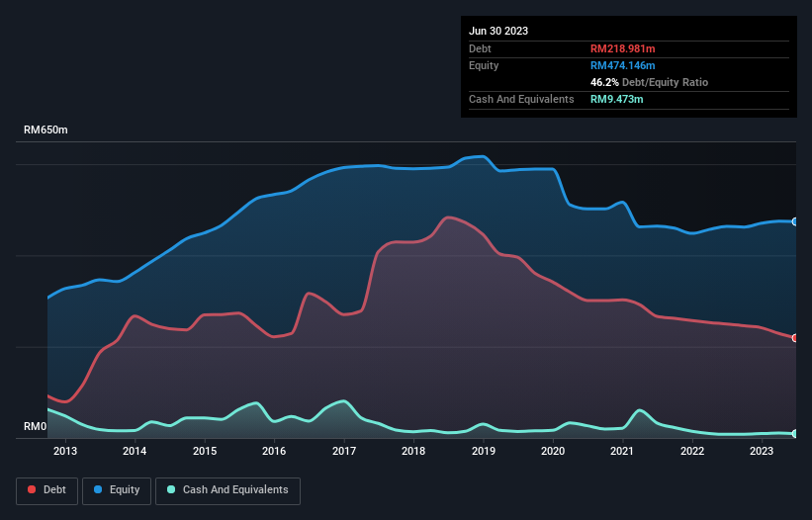Select the Cash endpoint marker on chart

[x=795, y=434]
